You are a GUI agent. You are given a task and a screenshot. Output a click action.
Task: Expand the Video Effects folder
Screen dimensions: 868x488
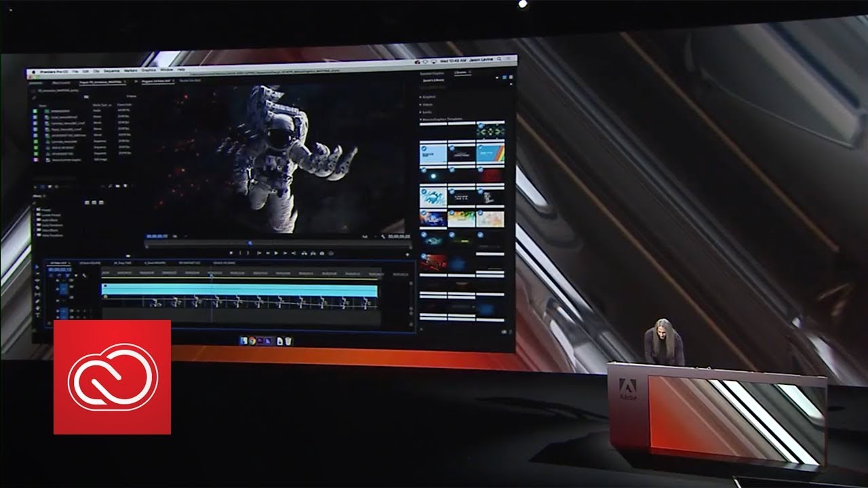[x=35, y=230]
